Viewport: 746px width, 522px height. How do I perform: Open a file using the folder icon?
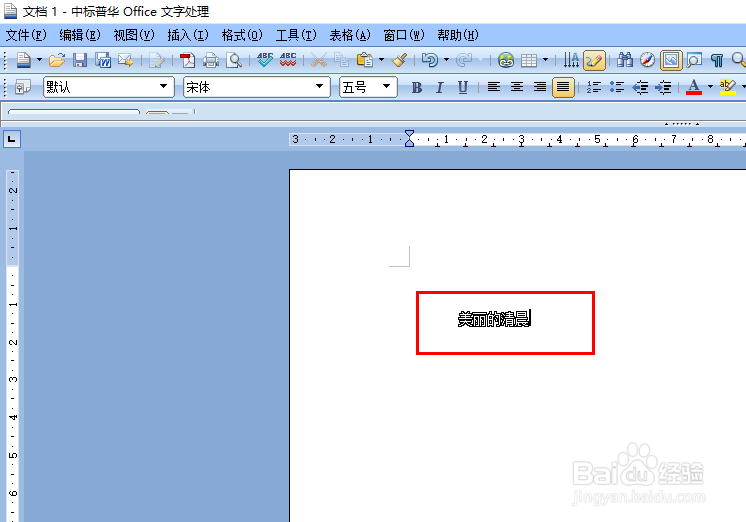(x=57, y=60)
